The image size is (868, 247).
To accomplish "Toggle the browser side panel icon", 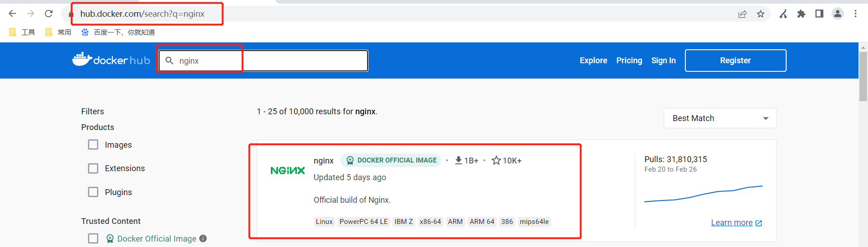I will tap(819, 14).
